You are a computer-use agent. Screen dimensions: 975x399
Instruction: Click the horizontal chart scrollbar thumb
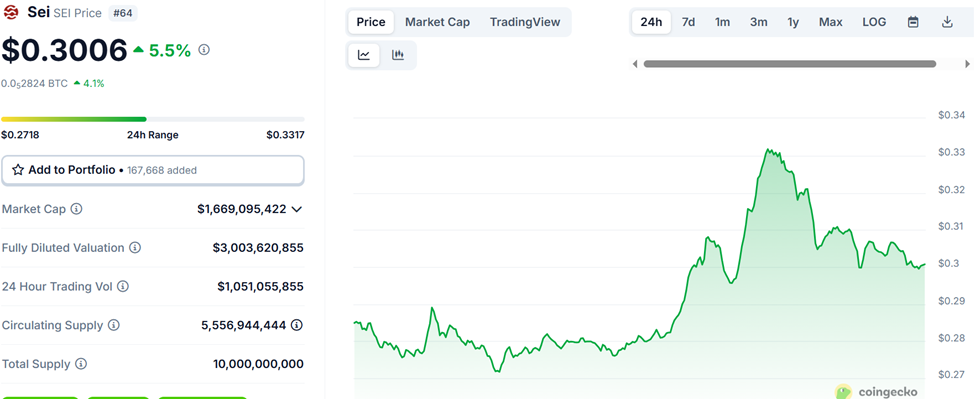[790, 64]
